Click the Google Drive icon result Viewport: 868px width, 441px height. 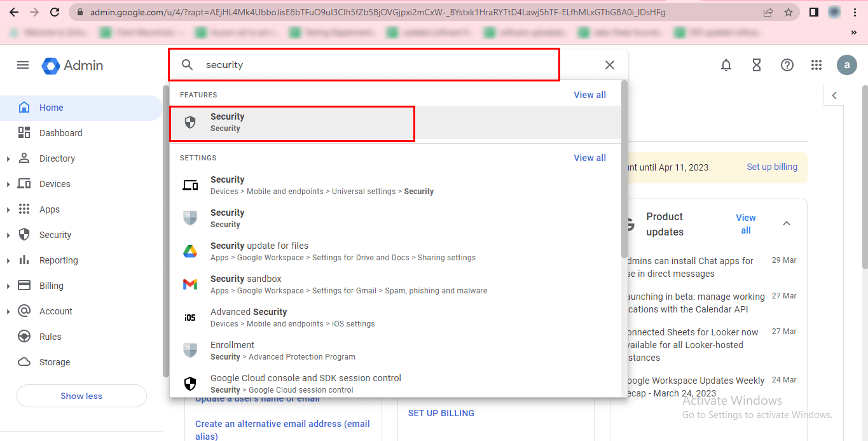pos(190,251)
